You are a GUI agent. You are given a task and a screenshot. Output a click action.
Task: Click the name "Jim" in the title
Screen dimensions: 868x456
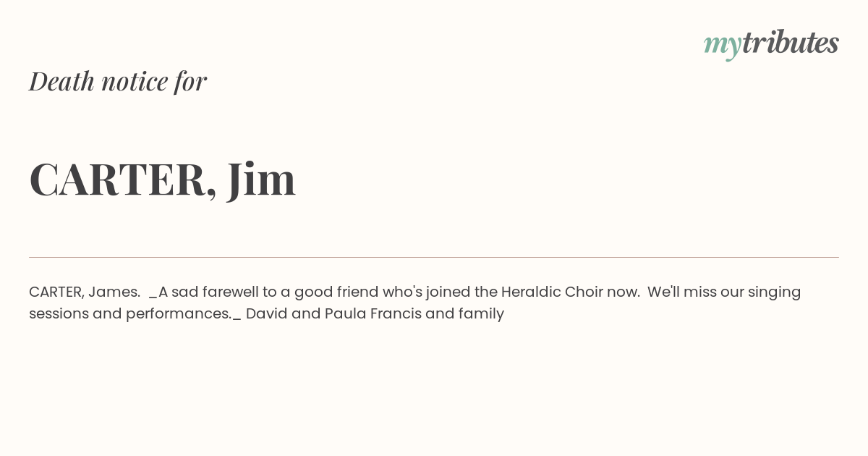click(261, 179)
